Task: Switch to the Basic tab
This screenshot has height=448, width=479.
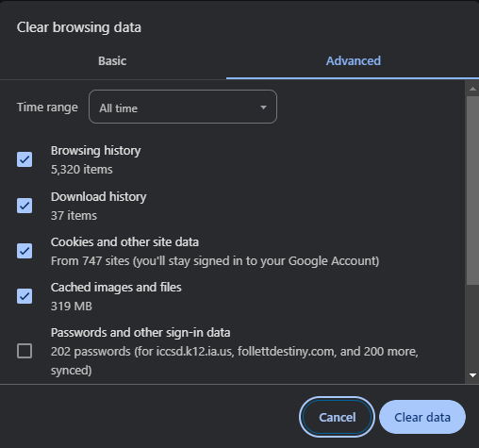Action: click(112, 61)
